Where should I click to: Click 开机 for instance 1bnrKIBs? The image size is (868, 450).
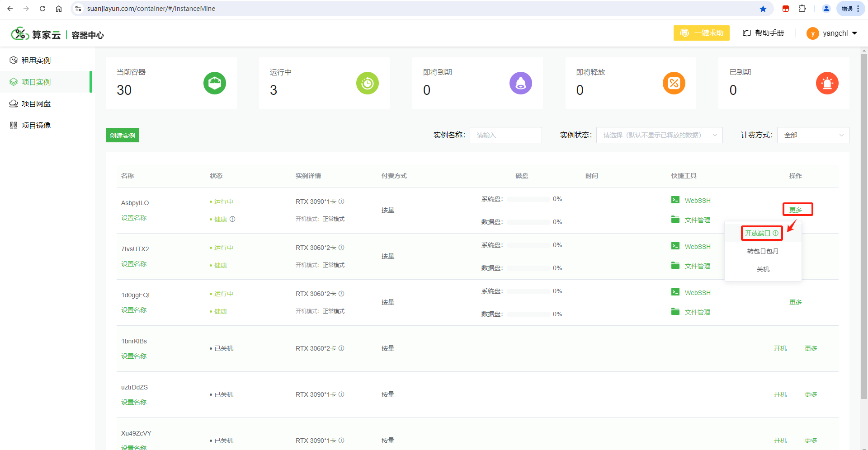(780, 348)
